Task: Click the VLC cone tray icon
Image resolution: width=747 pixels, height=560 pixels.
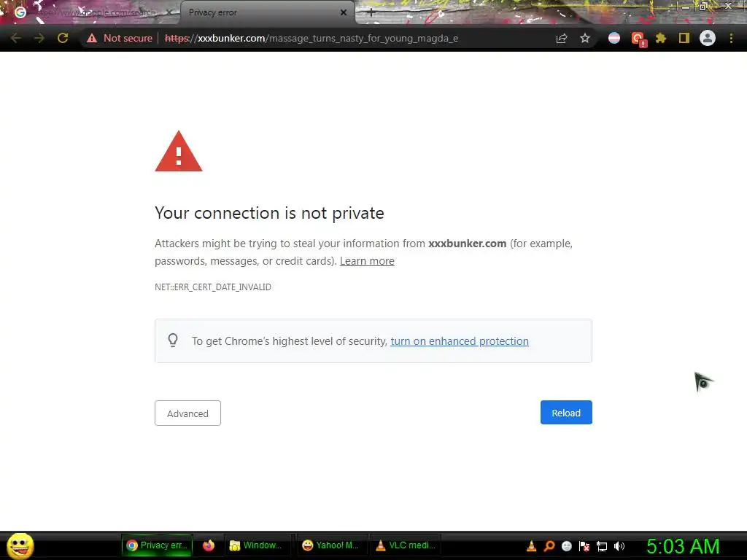Action: click(x=531, y=546)
